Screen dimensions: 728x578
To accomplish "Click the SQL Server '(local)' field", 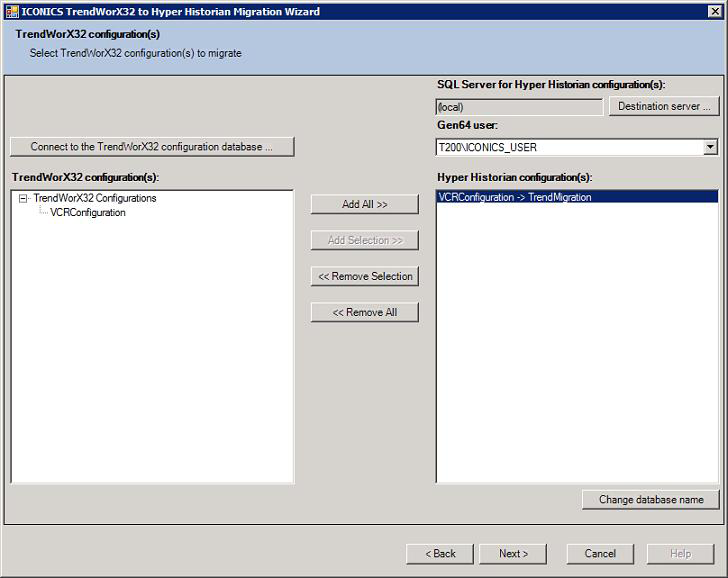I will tap(519, 107).
